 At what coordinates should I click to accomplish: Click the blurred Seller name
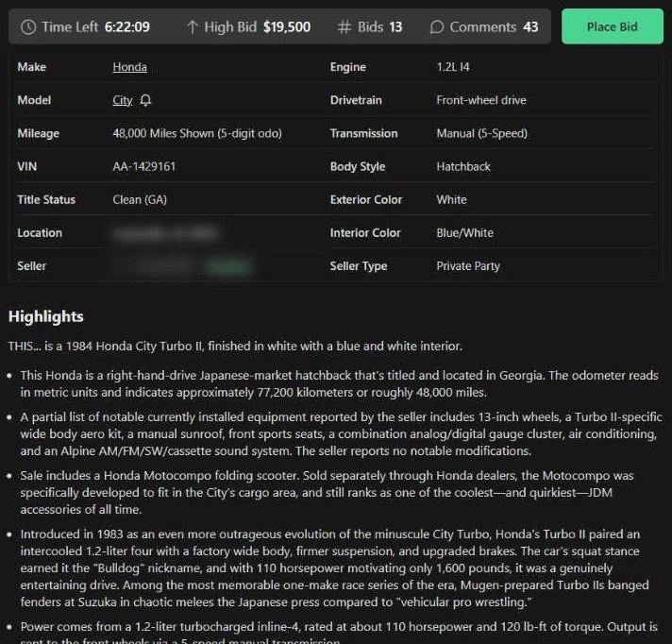pyautogui.click(x=152, y=266)
